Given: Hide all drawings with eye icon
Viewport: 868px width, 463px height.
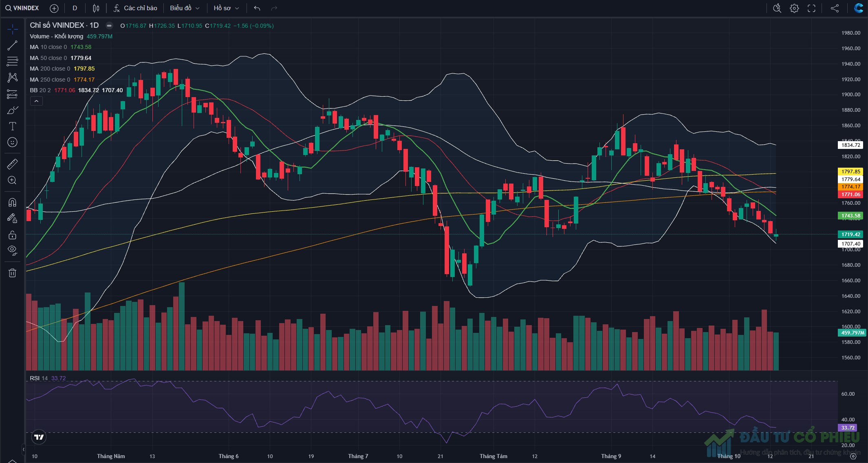Looking at the screenshot, I should point(12,250).
